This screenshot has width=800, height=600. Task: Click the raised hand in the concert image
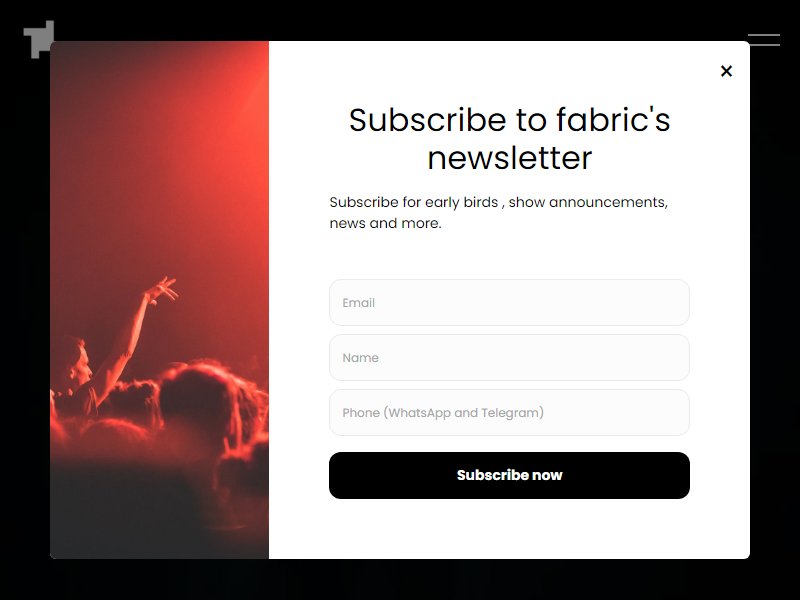click(x=161, y=290)
